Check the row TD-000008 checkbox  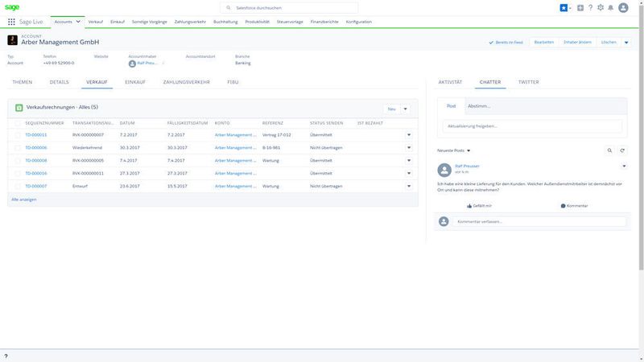17,160
